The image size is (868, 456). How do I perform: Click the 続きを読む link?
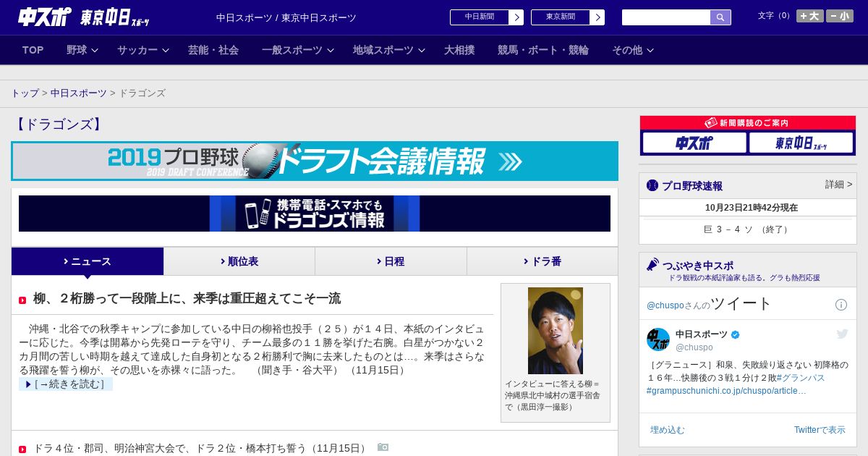click(66, 384)
